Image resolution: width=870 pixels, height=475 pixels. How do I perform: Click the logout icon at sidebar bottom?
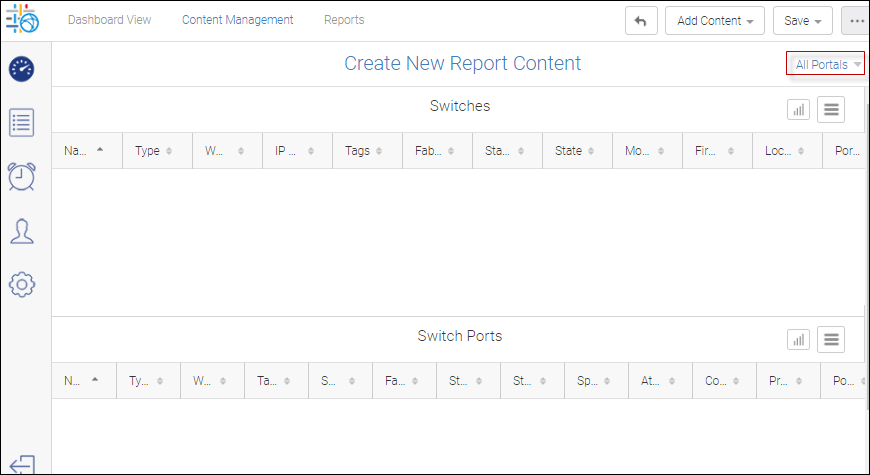pos(22,464)
